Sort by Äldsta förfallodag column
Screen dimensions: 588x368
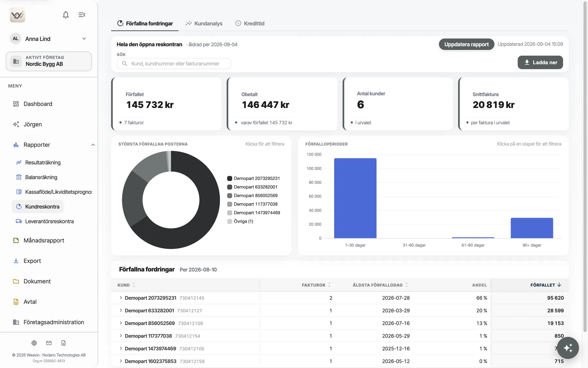click(381, 285)
